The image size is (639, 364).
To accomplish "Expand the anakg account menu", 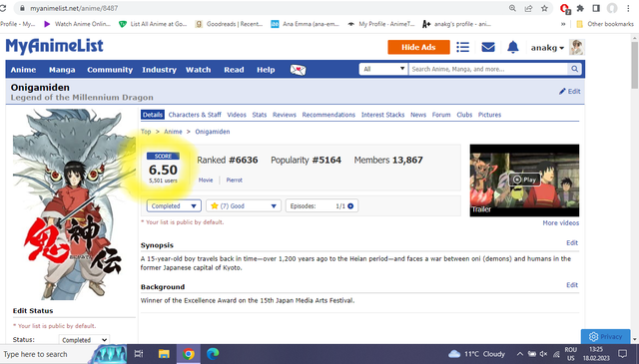I will [547, 48].
